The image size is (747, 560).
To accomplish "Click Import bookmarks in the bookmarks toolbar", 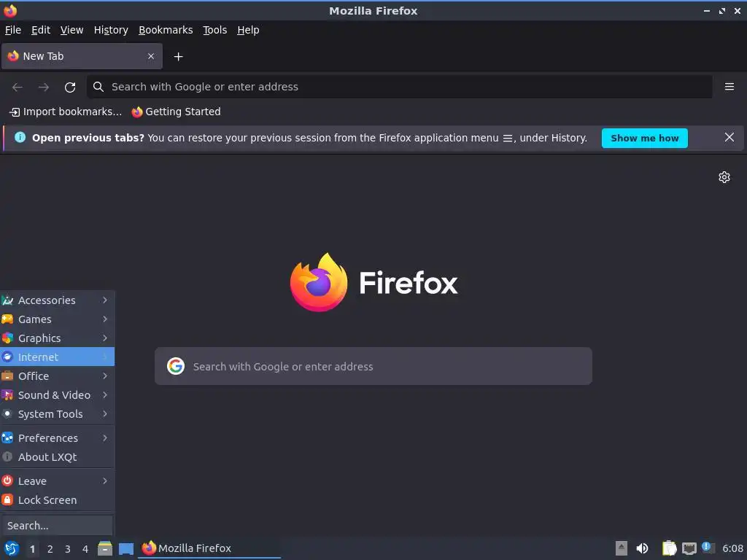I will coord(66,112).
